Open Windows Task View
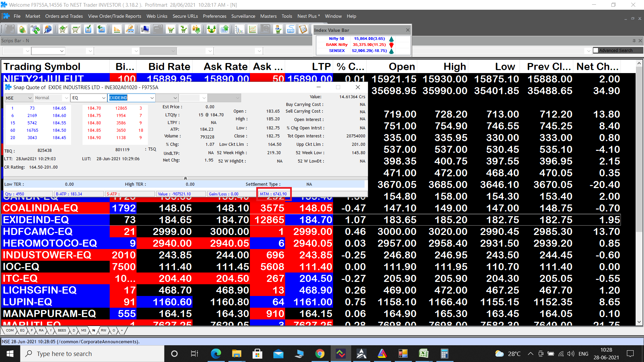This screenshot has height=362, width=644. (x=195, y=354)
